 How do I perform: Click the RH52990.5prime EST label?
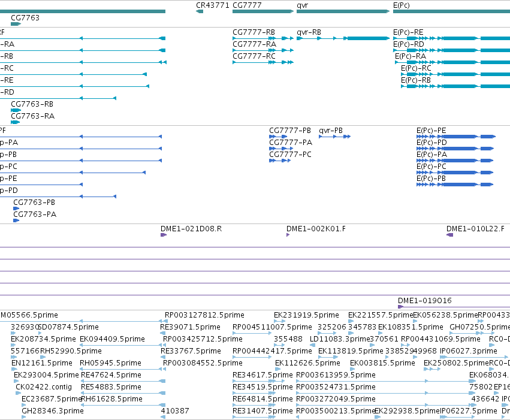pos(71,351)
